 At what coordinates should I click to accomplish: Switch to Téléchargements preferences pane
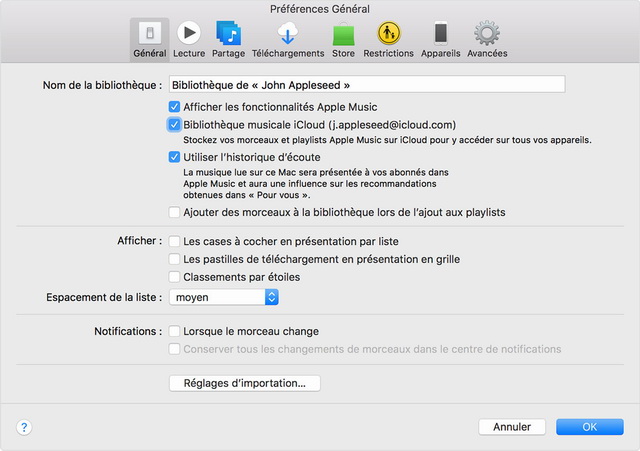pos(287,38)
